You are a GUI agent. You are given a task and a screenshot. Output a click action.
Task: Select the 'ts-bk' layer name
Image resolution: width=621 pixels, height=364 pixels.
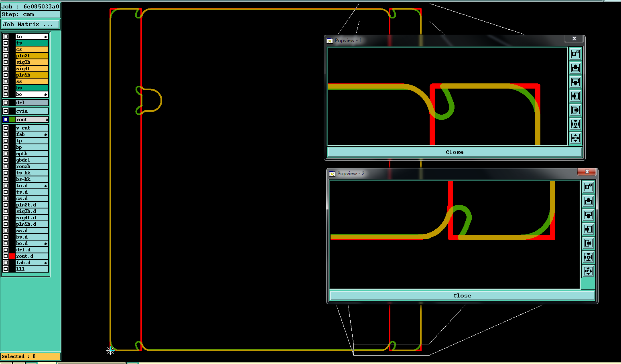click(x=32, y=173)
